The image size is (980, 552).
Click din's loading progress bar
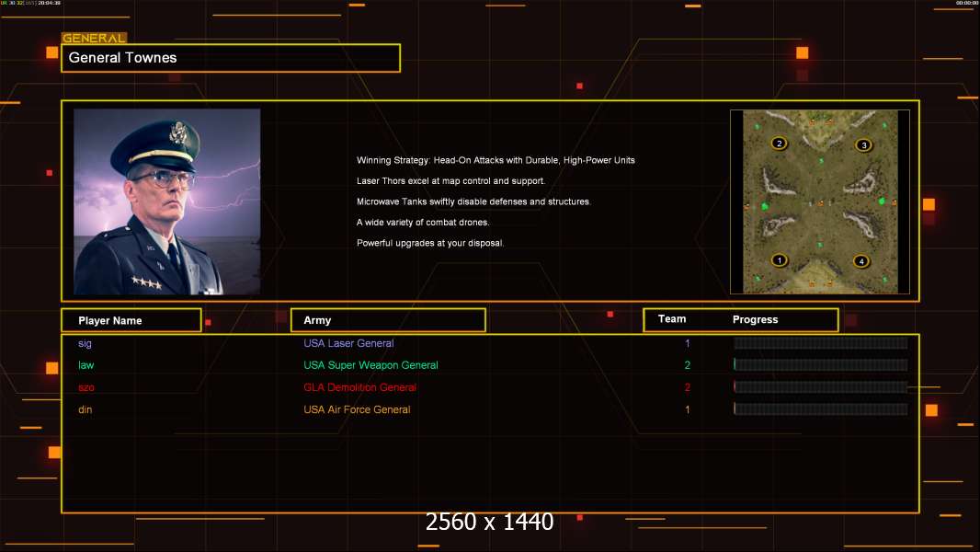pos(821,408)
